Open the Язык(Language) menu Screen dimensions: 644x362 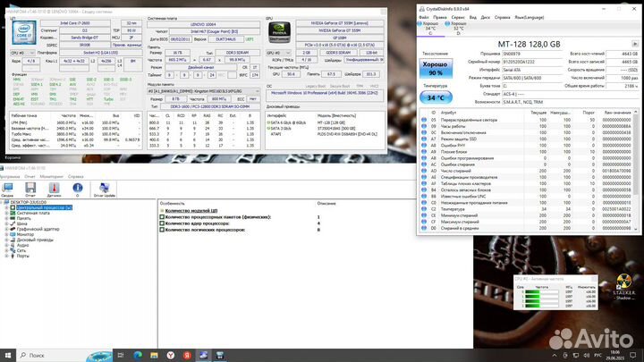point(529,17)
